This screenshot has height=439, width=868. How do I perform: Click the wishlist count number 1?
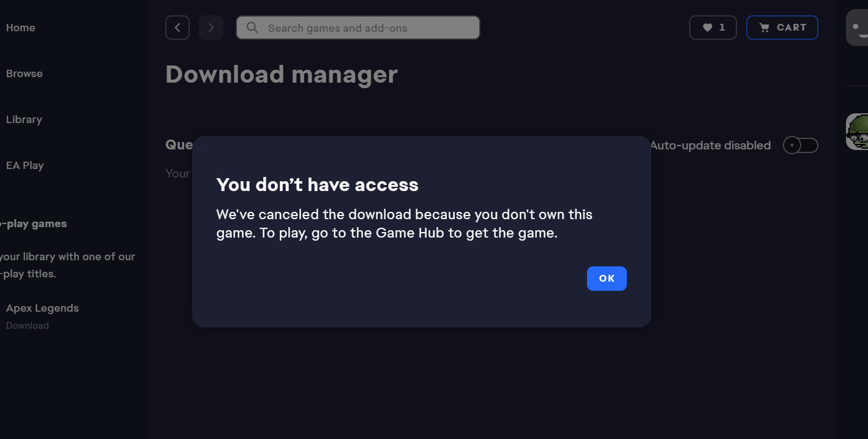[722, 28]
